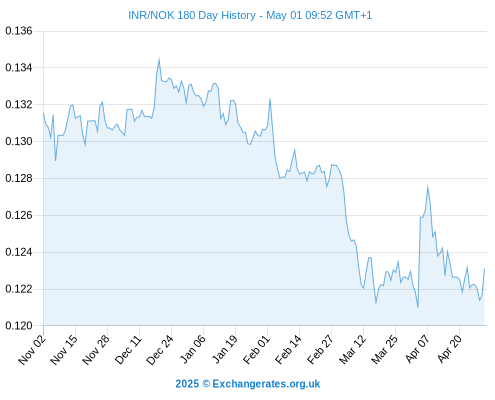Viewport: 495px width, 400px height.
Task: Select the Dec 24 x-axis date label
Action: point(160,350)
